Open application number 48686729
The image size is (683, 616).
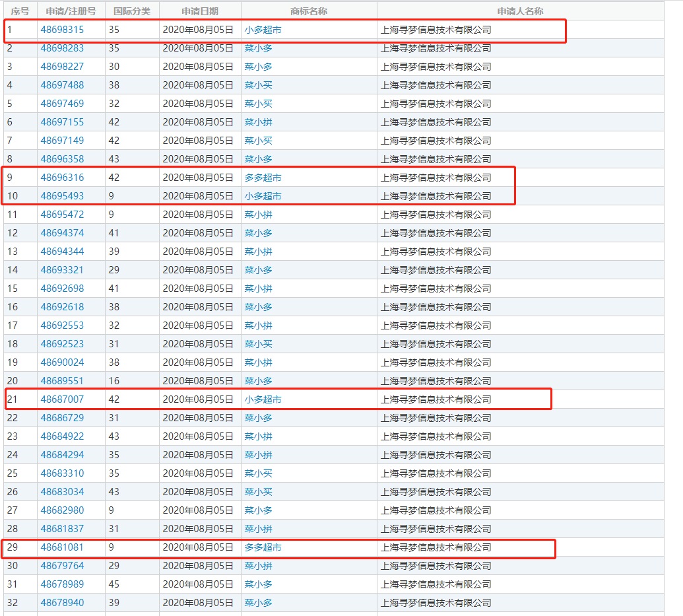point(62,418)
